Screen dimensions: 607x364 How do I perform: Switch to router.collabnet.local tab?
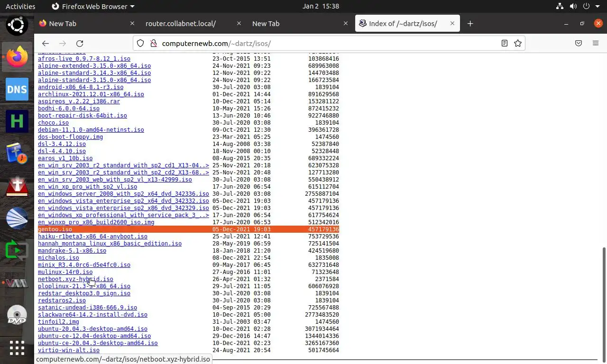(x=193, y=23)
